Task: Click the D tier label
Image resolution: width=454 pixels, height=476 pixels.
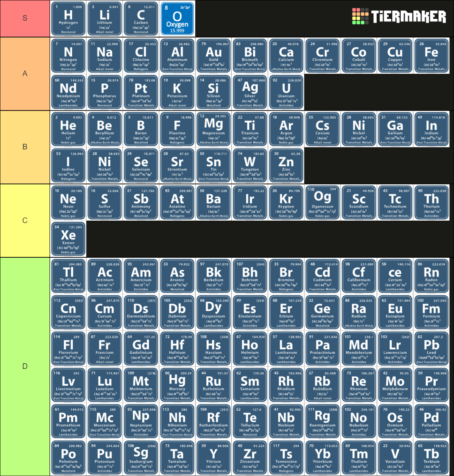Action: [25, 366]
